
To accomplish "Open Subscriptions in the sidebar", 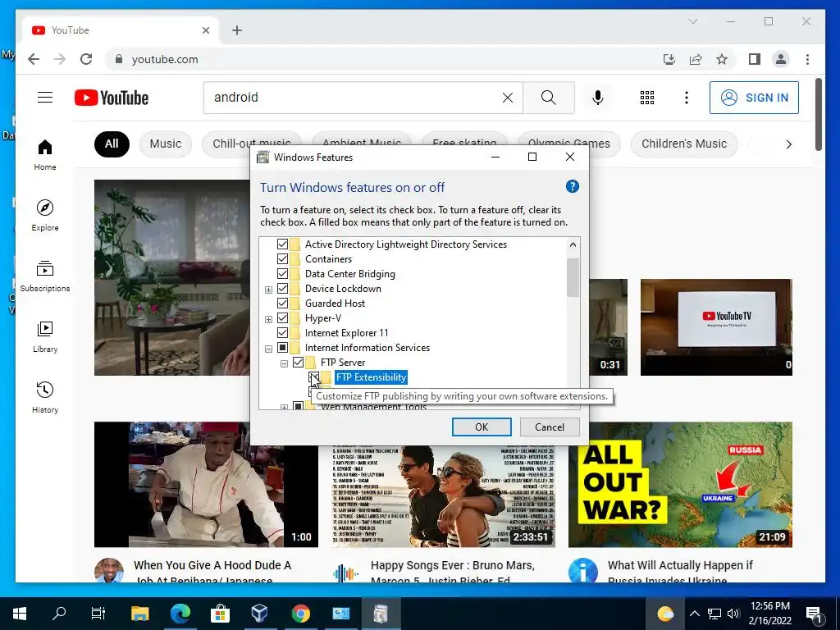I will pyautogui.click(x=45, y=276).
